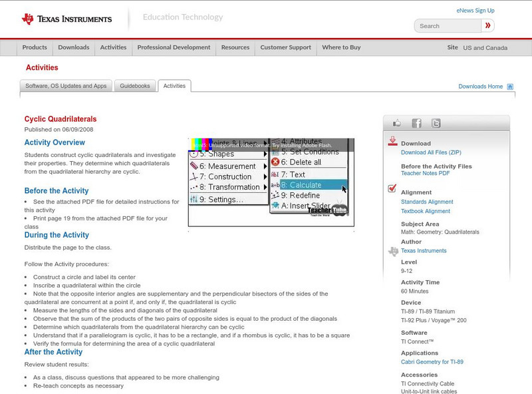The height and width of the screenshot is (394, 532).
Task: Click the '60 Minutes' activity time
Action: tap(414, 291)
